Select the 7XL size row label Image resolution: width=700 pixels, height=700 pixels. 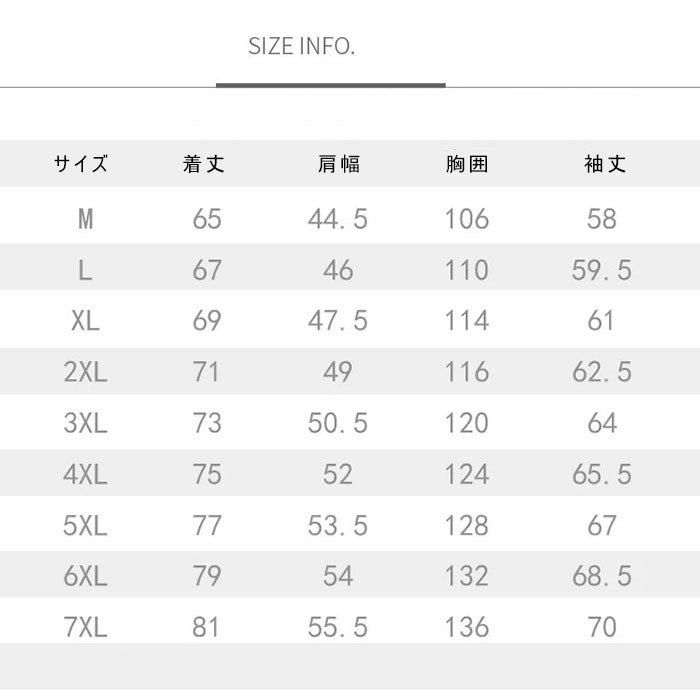tap(85, 627)
